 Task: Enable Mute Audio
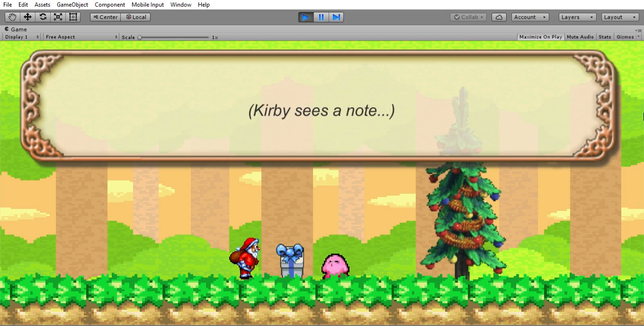coord(580,36)
